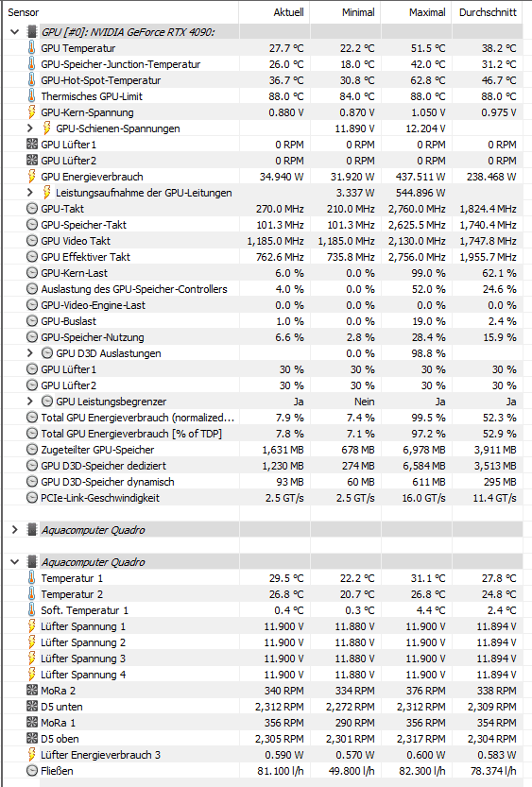Click clock icon of GPU-Speicher-Takt
532x787 pixels.
click(31, 225)
